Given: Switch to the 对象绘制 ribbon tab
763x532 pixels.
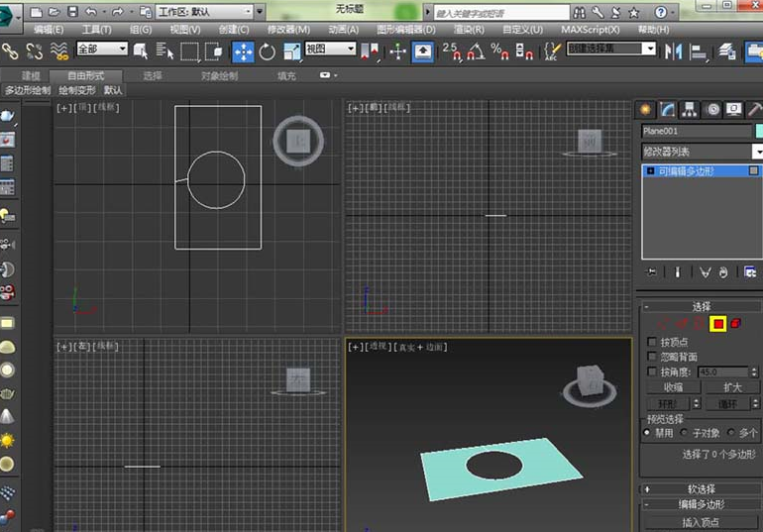Looking at the screenshot, I should 219,75.
